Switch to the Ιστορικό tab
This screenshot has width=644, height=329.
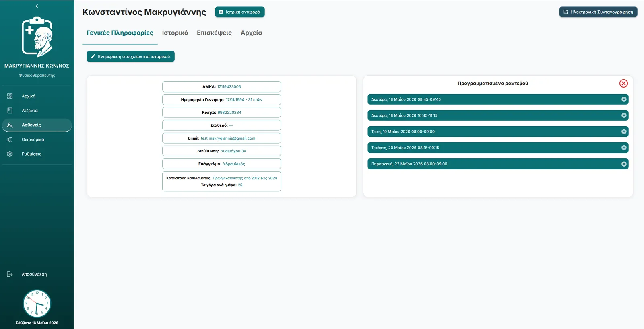coord(175,33)
